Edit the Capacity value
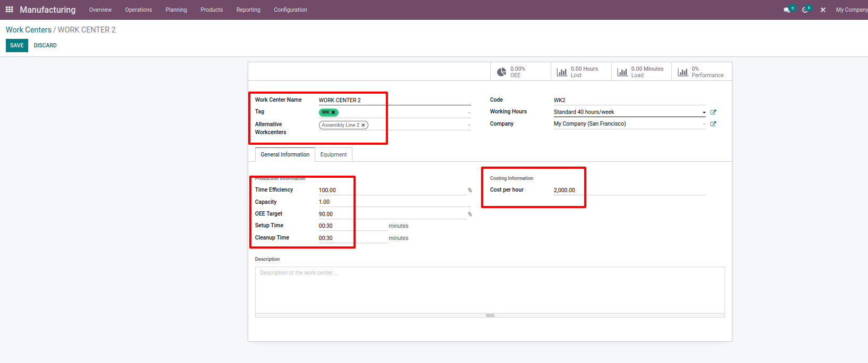The image size is (868, 363). point(394,202)
